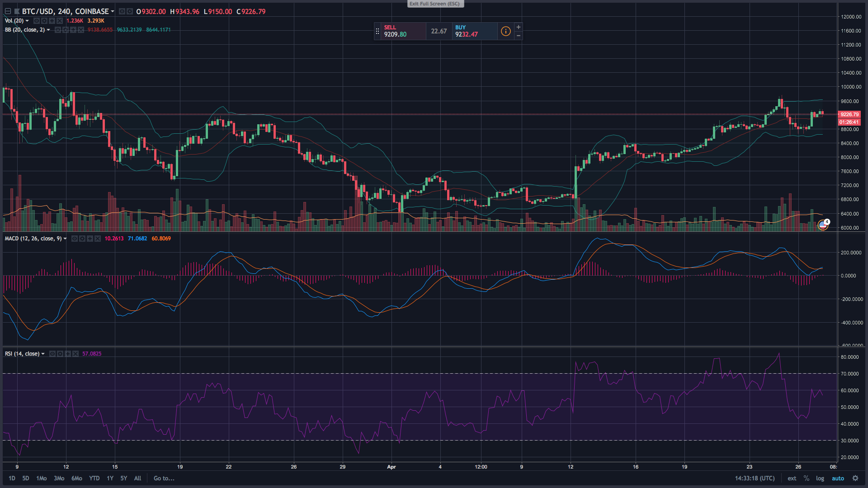
Task: Click the SELL 9209.80 button
Action: 403,31
